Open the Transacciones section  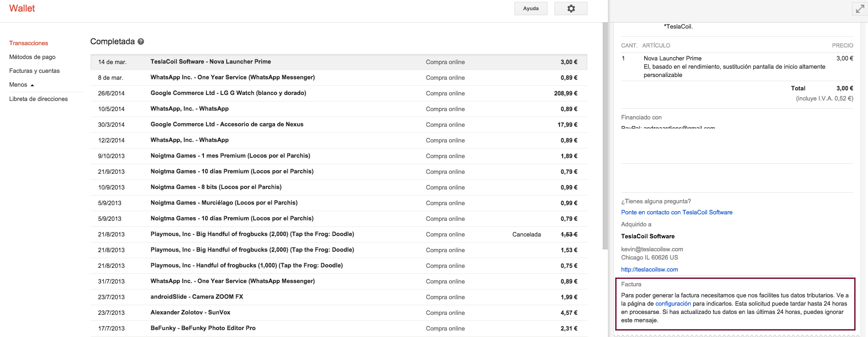pos(29,43)
